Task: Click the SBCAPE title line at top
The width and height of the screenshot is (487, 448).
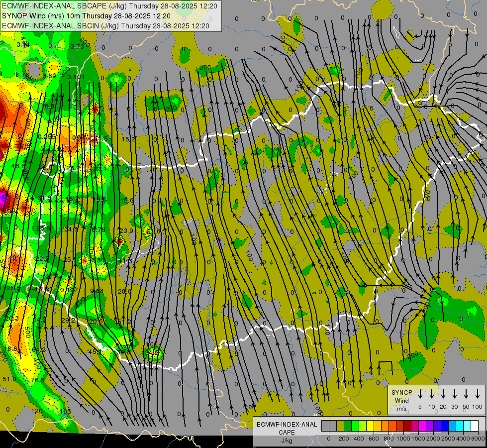Action: [x=109, y=6]
